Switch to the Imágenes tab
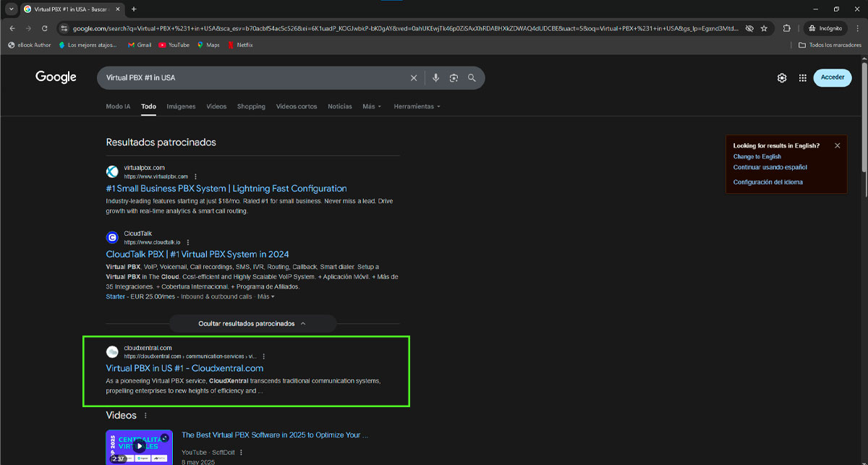Viewport: 868px width, 465px height. point(181,106)
